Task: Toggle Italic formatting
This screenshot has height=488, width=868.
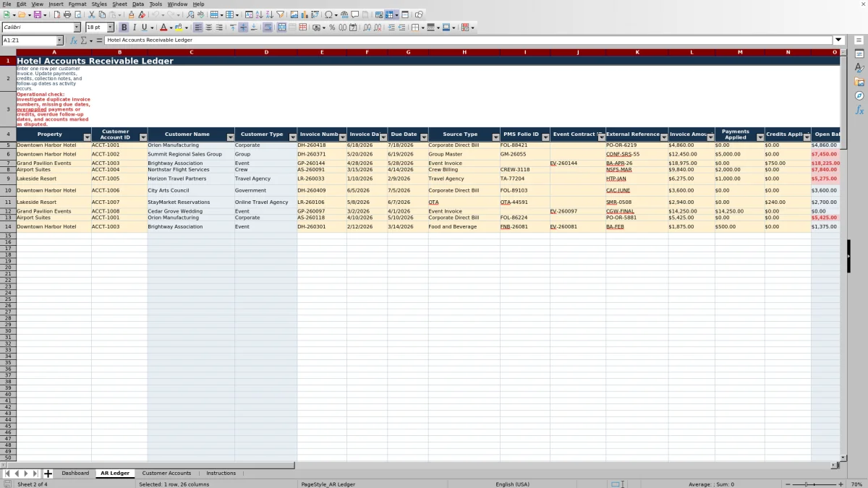Action: 134,27
